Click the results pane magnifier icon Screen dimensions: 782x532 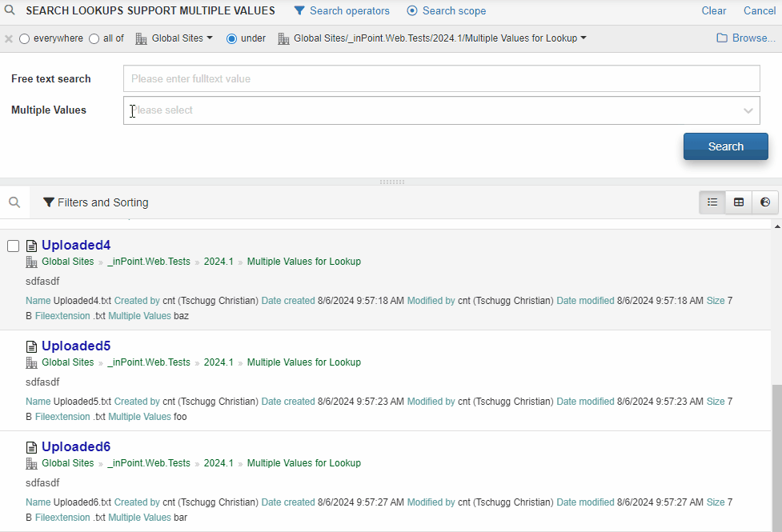coord(14,202)
